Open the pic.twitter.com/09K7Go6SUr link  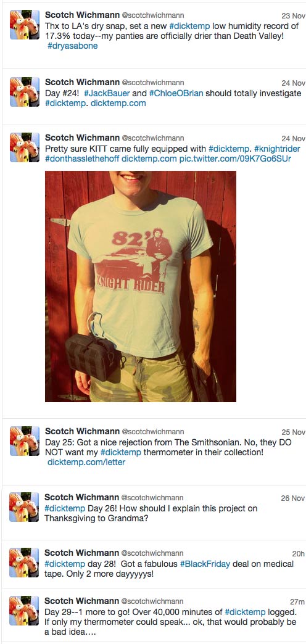coord(235,159)
